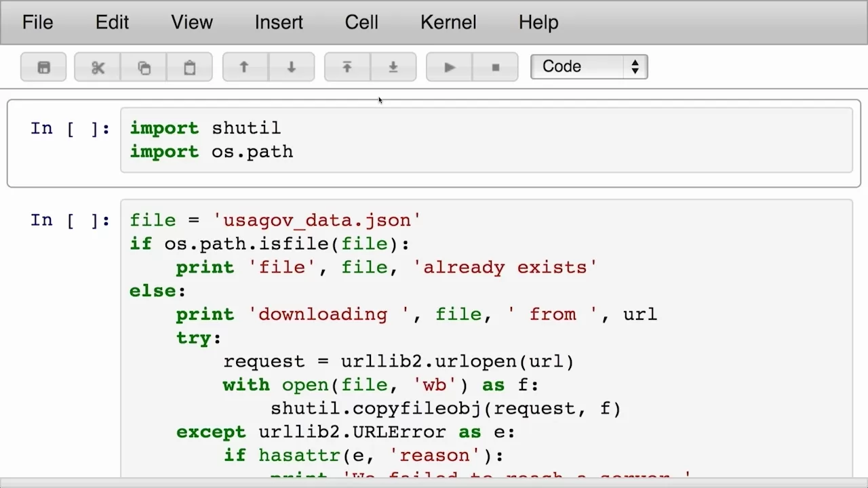
Task: Insert a new cell below
Action: (x=393, y=67)
